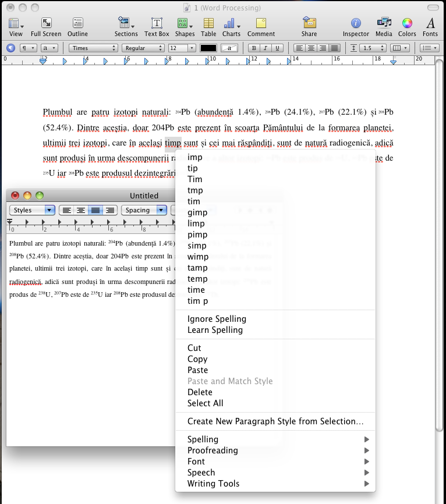Image resolution: width=446 pixels, height=504 pixels.
Task: Click Ignore Spelling menu entry
Action: pyautogui.click(x=217, y=319)
